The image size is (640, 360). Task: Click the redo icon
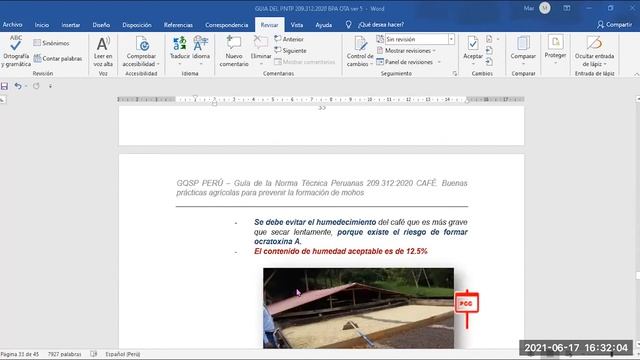click(x=36, y=86)
